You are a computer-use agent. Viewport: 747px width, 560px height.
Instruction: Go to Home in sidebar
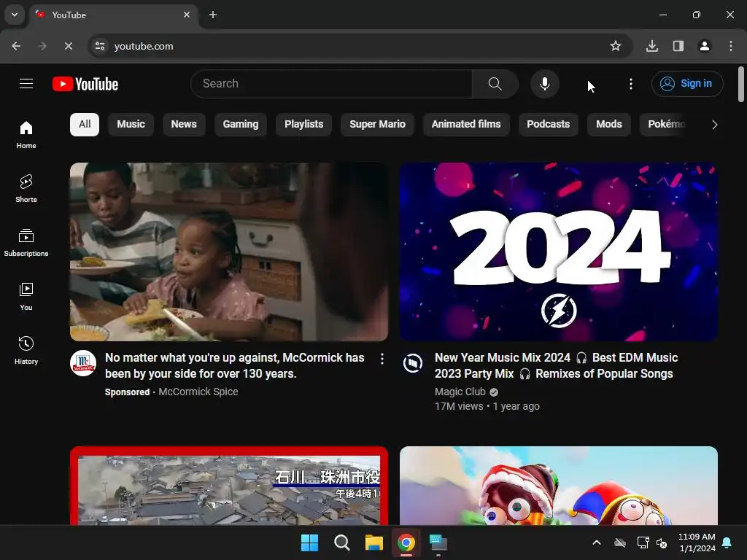point(26,135)
